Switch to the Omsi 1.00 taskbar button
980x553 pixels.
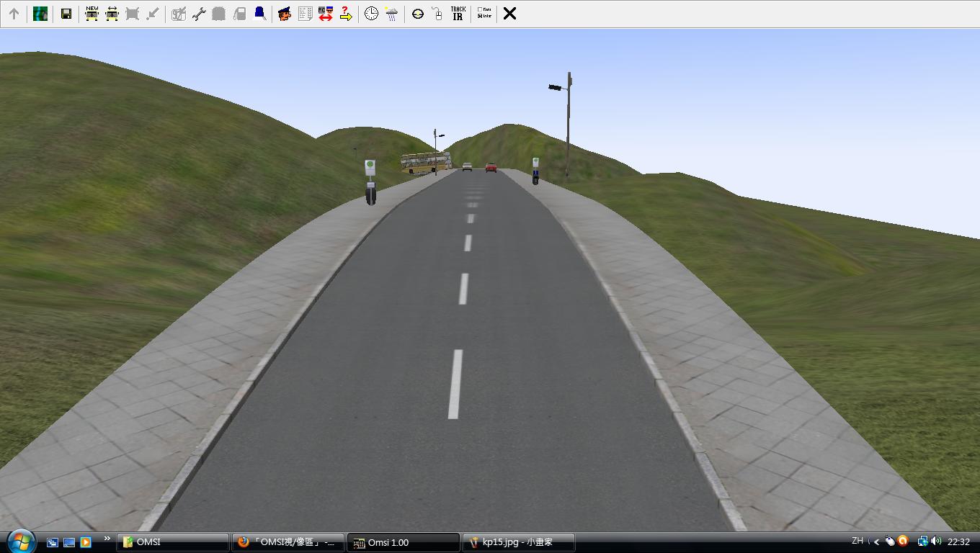coord(403,542)
